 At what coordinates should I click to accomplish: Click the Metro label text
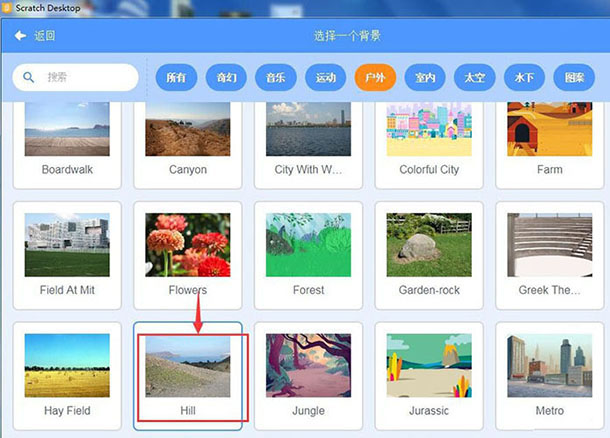550,411
